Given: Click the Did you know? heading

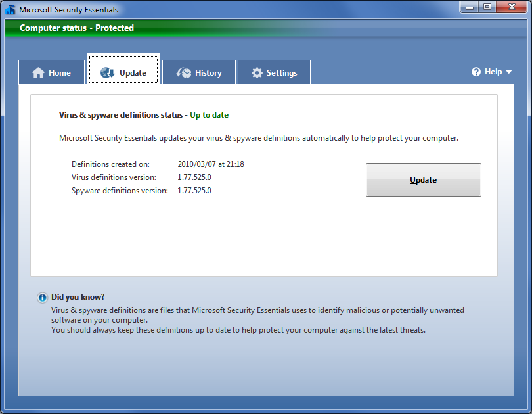Looking at the screenshot, I should coord(78,297).
